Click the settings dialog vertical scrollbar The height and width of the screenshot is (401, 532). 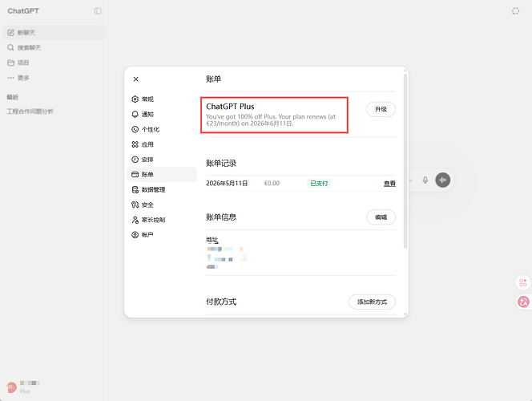405,161
